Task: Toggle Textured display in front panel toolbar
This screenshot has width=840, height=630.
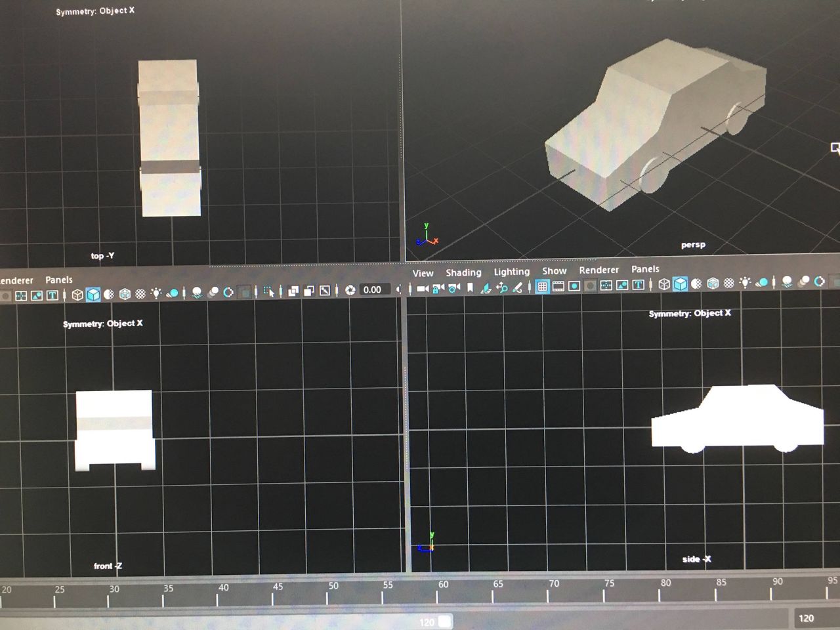Action: (x=140, y=293)
